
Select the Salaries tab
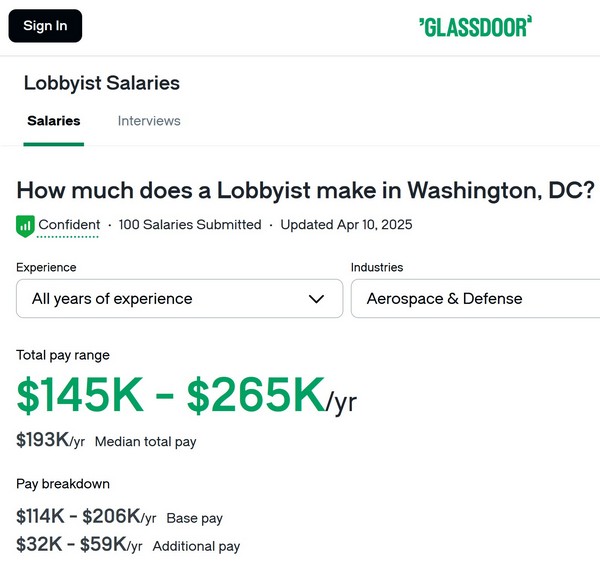pyautogui.click(x=54, y=121)
